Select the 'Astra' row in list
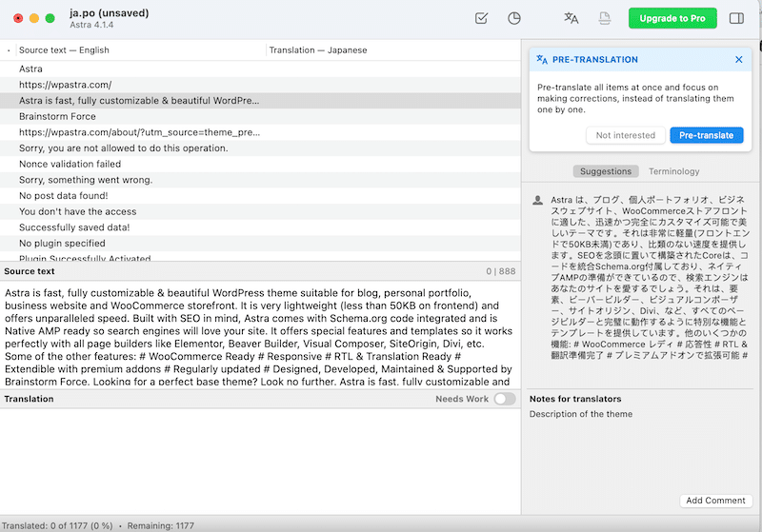The width and height of the screenshot is (762, 532). pyautogui.click(x=260, y=69)
